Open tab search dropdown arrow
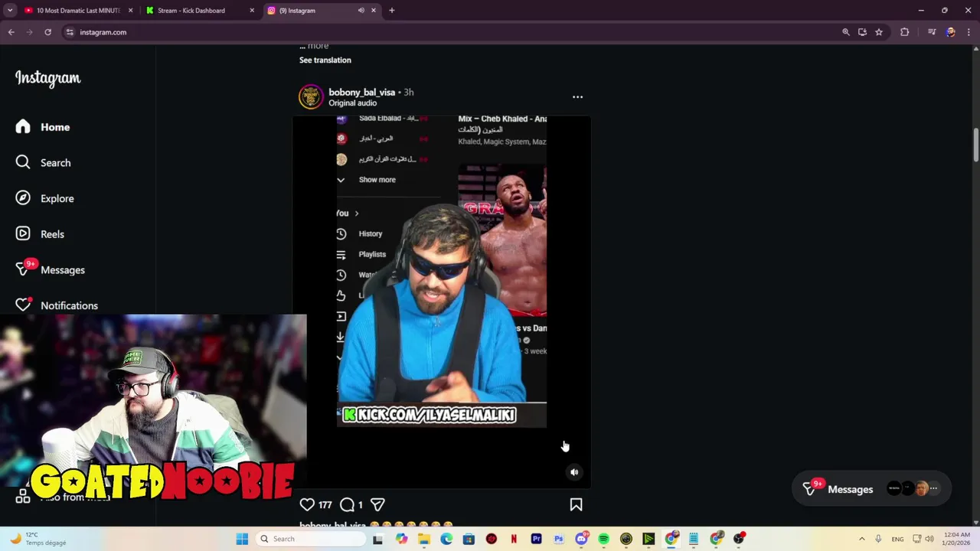980x551 pixels. [x=10, y=11]
